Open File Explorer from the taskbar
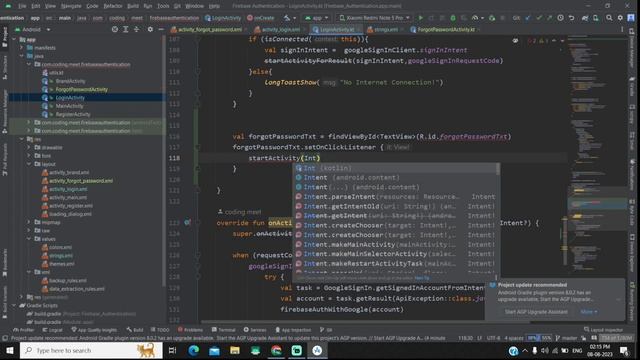The image size is (640, 360). (235, 350)
